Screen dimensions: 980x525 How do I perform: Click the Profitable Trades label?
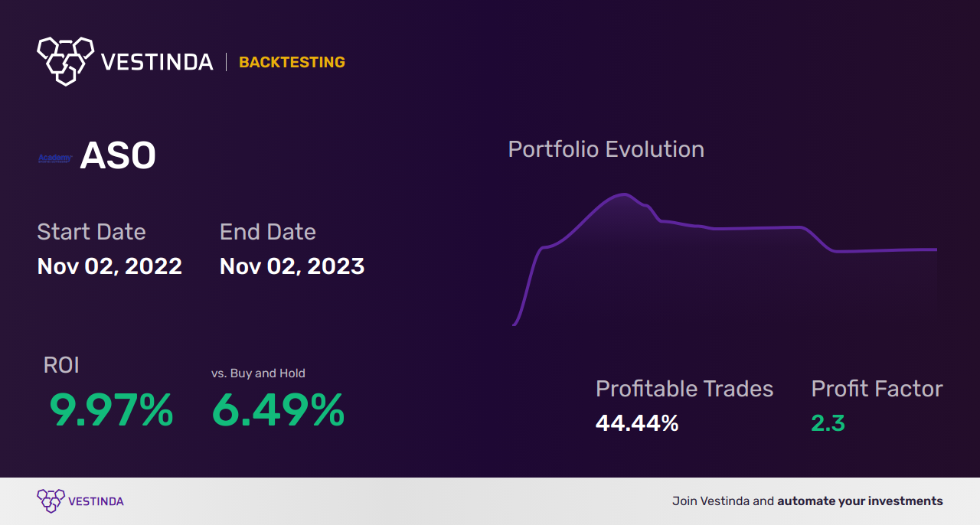(684, 389)
